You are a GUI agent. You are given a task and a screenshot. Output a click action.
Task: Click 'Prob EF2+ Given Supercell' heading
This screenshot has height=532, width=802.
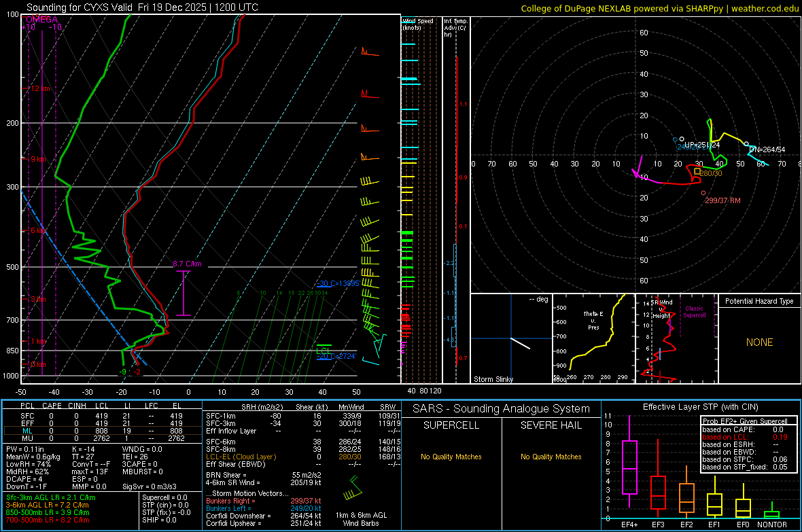click(745, 421)
